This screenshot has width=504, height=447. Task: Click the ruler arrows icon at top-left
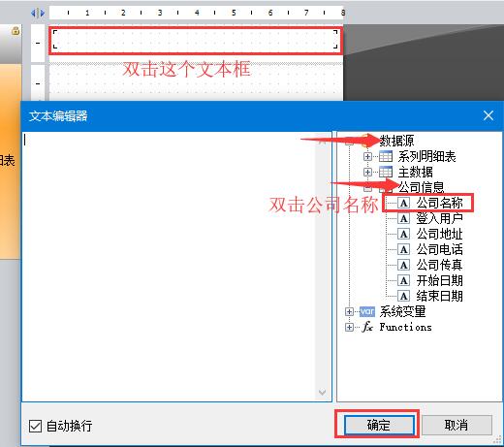point(38,14)
